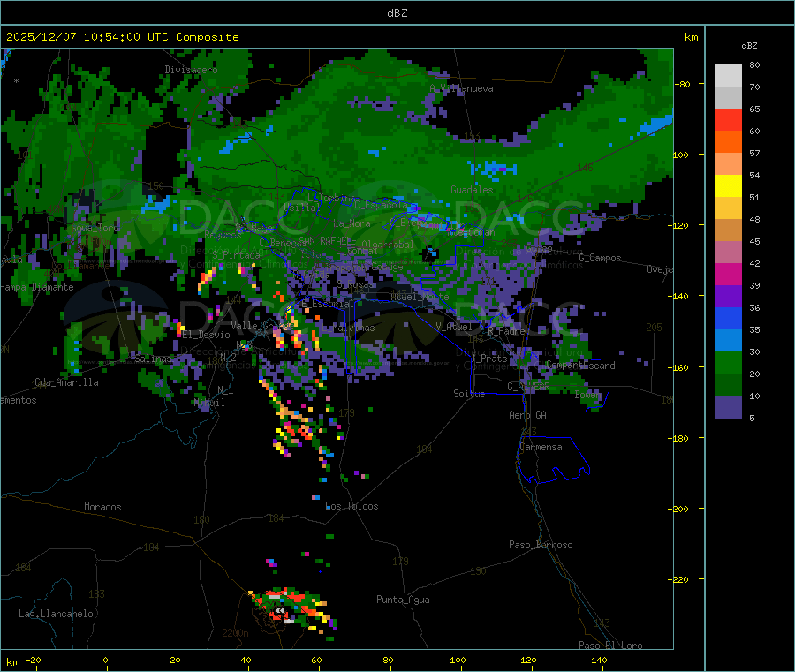The image size is (795, 672).
Task: Select the Guadales location label
Action: [x=472, y=190]
